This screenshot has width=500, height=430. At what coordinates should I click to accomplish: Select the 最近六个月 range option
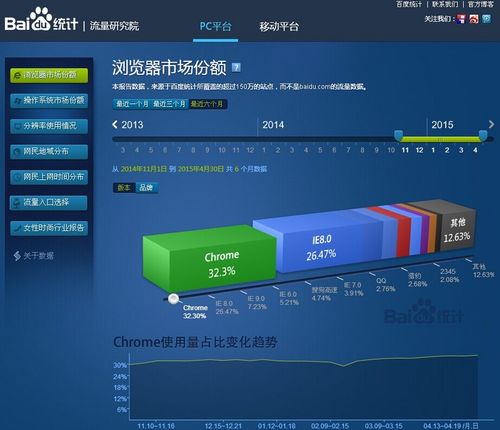coord(207,104)
